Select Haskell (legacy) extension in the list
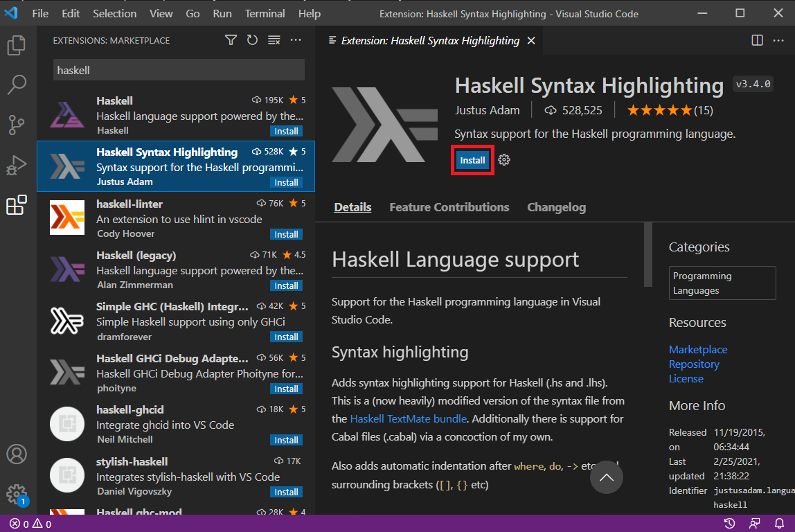795x532 pixels. tap(176, 269)
